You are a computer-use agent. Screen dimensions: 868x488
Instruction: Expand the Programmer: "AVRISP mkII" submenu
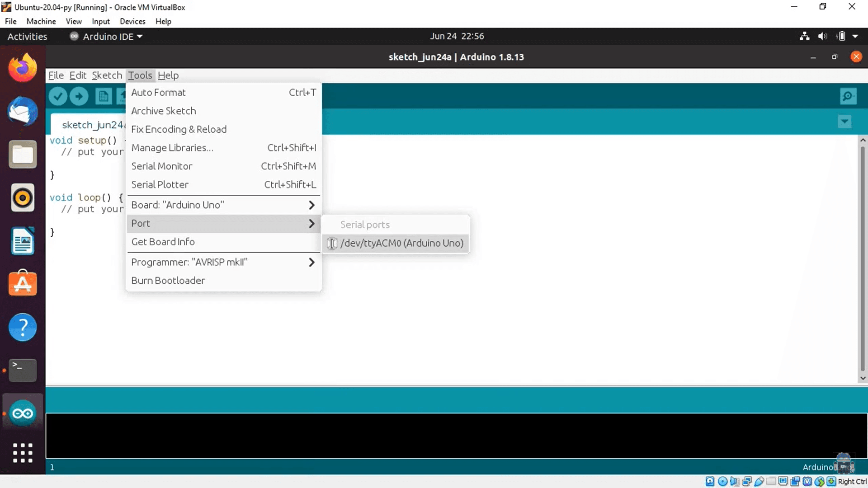point(224,263)
